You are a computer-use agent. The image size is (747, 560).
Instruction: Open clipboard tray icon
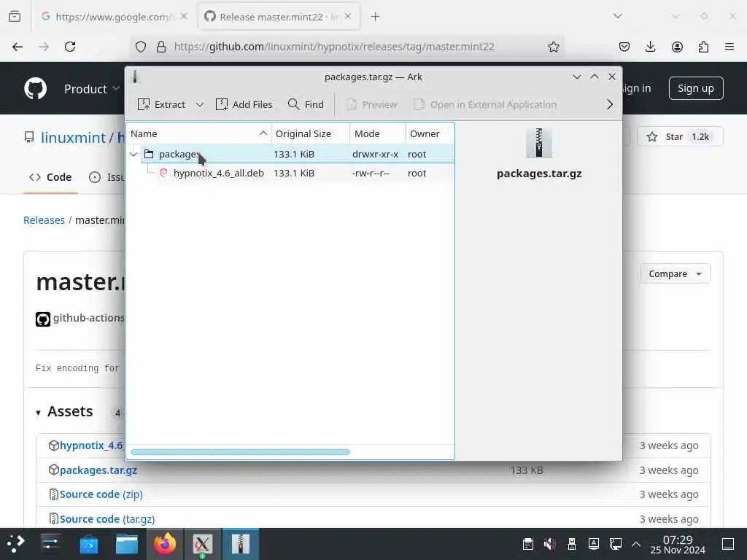(x=528, y=544)
